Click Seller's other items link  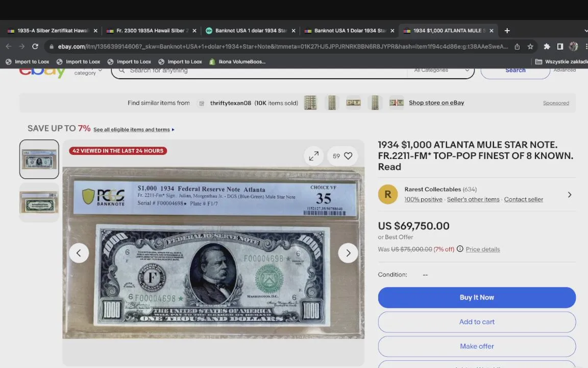tap(473, 199)
